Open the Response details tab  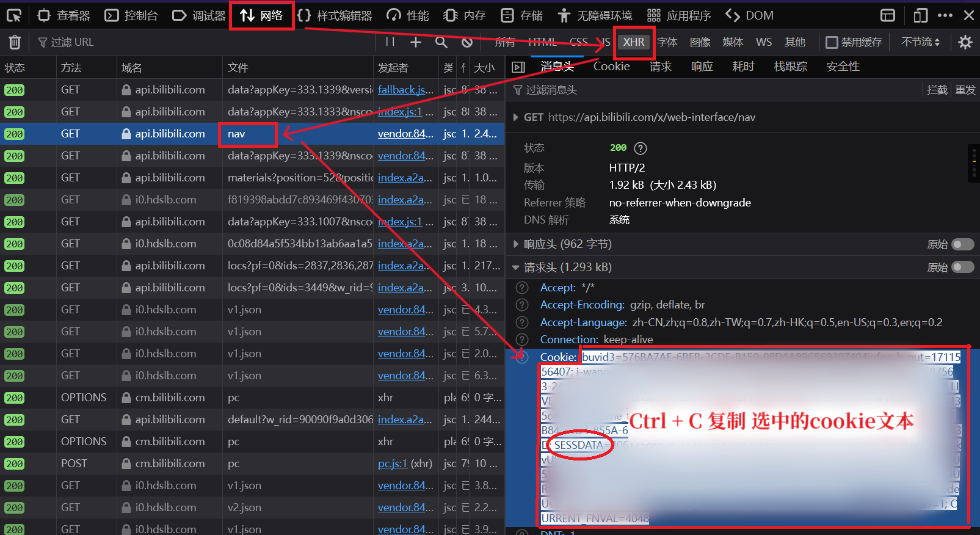pos(702,67)
